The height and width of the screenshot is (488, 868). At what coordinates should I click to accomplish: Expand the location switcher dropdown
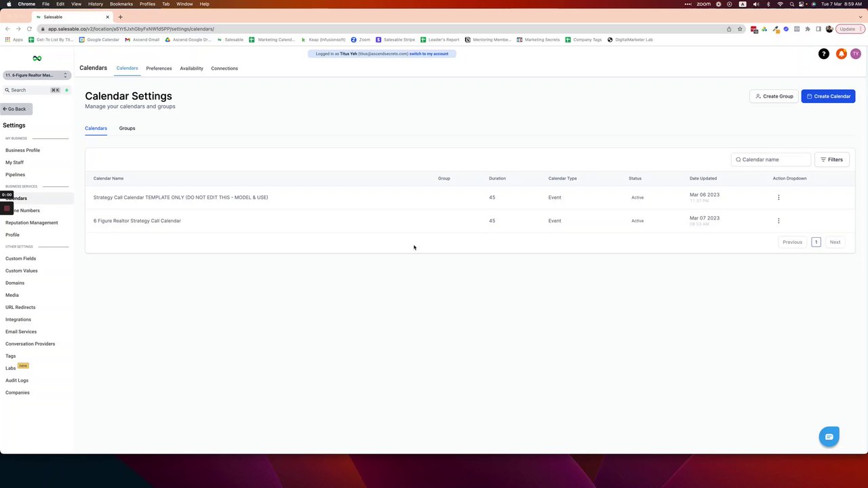coord(37,75)
